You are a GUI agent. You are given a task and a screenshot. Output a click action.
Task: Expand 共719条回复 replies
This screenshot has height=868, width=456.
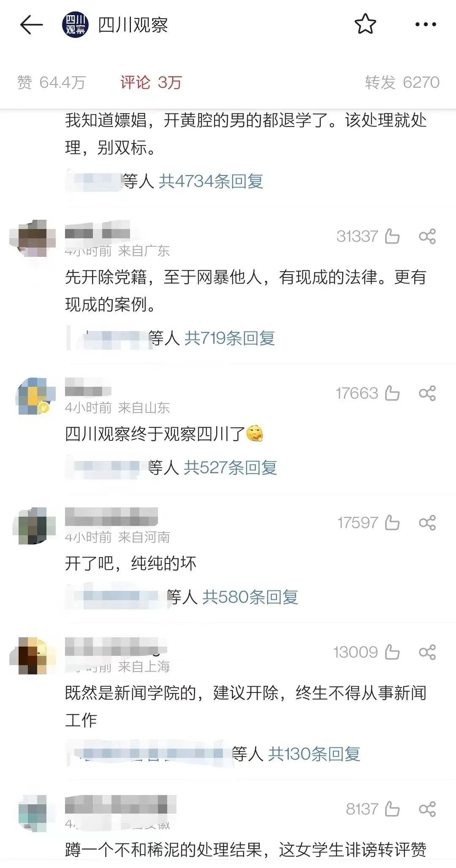[x=230, y=338]
